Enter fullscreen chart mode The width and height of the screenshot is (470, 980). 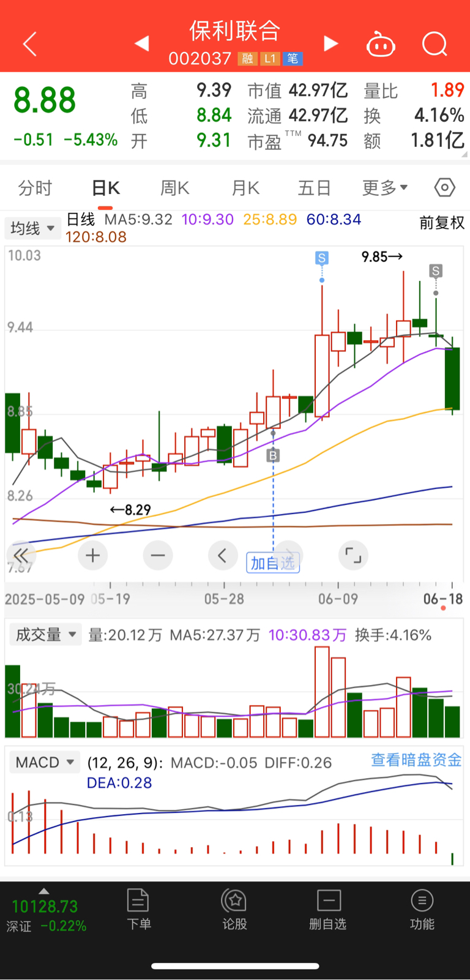tap(353, 555)
